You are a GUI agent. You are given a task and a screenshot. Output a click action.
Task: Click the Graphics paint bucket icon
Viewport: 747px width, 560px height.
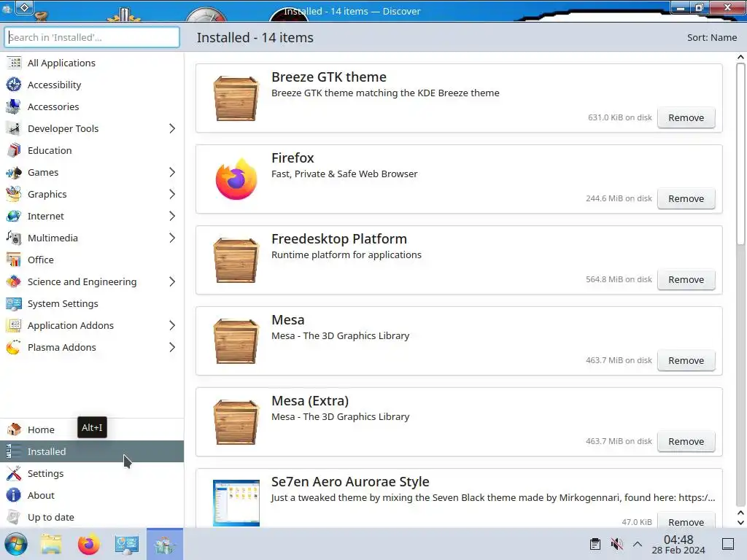click(14, 194)
